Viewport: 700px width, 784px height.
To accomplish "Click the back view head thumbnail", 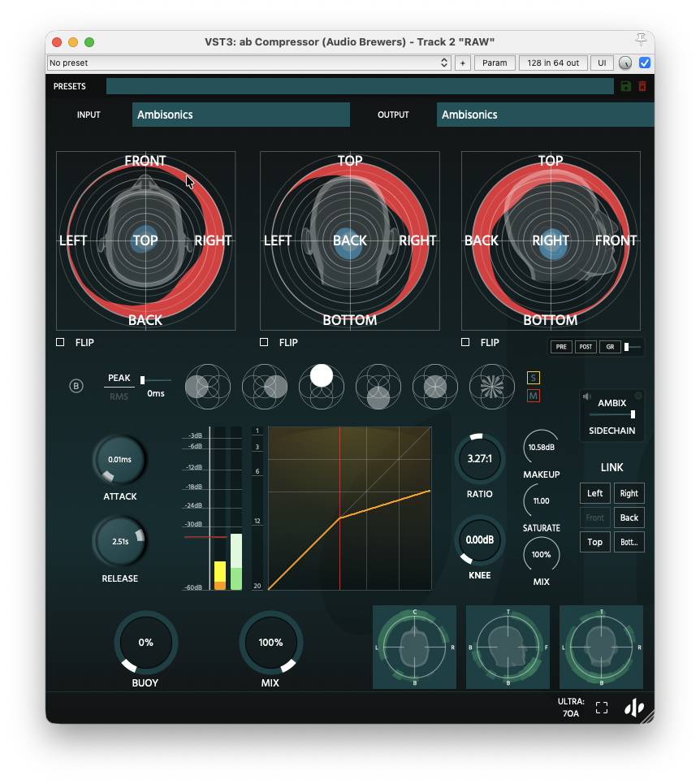I will [601, 647].
